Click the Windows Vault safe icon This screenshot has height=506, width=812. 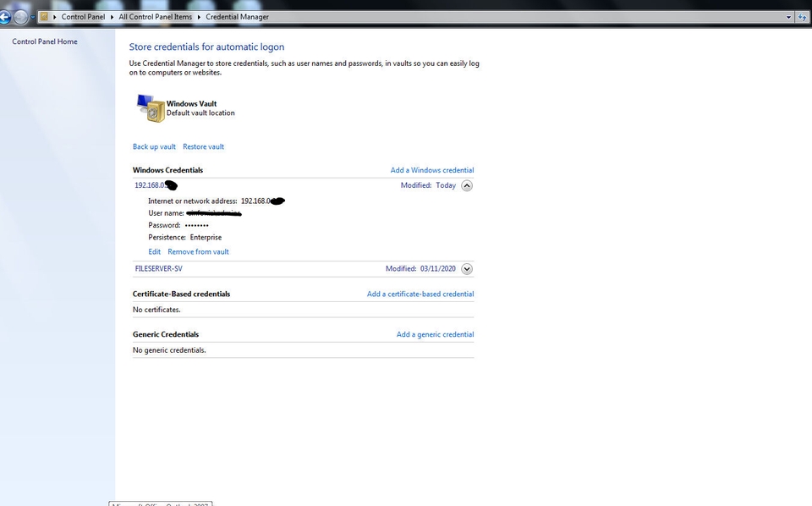point(151,107)
